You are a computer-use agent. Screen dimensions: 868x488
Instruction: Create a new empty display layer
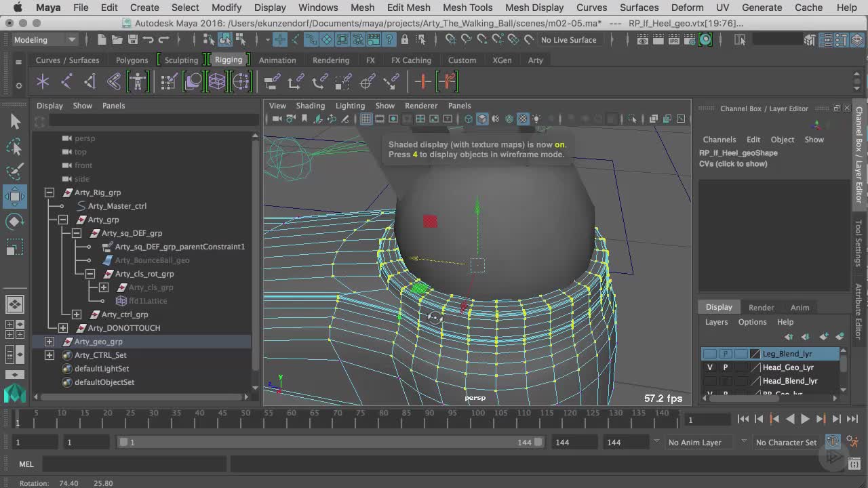(823, 337)
